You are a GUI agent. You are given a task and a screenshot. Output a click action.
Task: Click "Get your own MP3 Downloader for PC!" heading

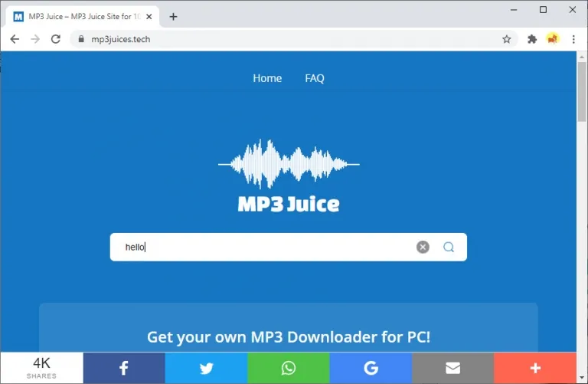pos(289,337)
